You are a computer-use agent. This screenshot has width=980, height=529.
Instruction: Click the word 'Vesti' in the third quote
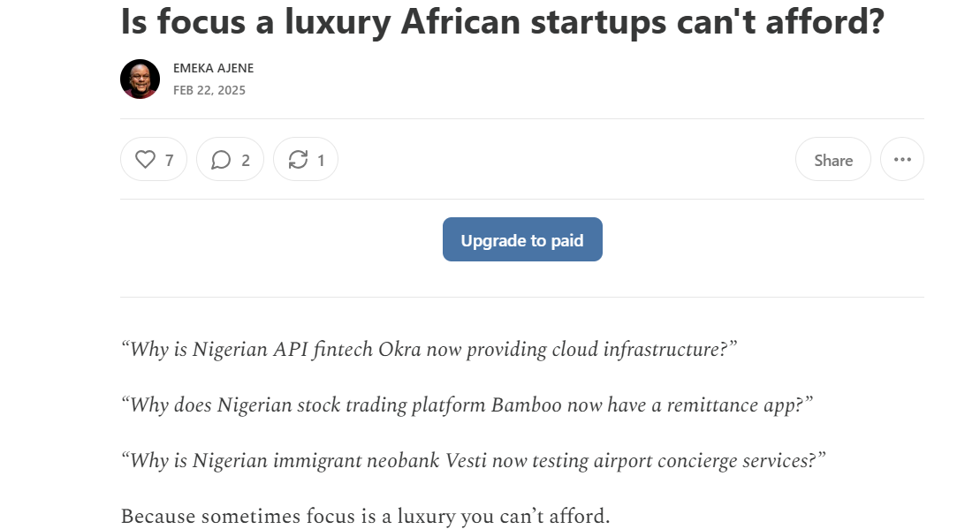click(466, 460)
